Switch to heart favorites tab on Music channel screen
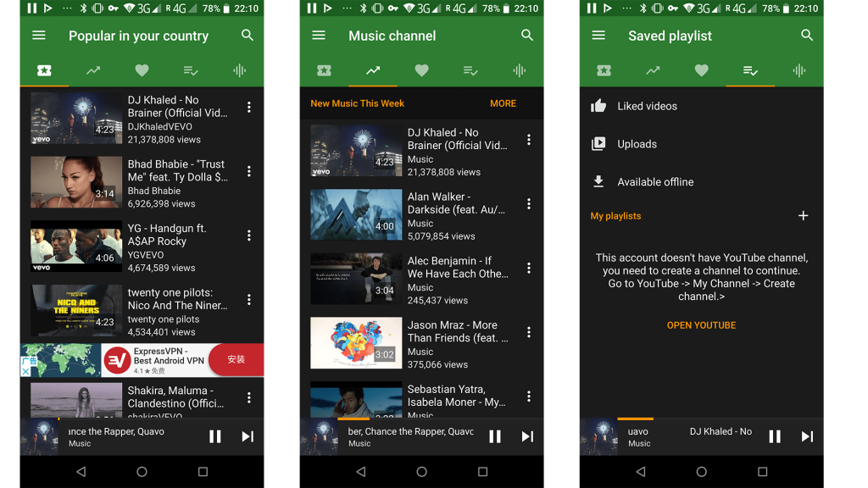Viewport: 868px width, 488px height. coord(421,70)
